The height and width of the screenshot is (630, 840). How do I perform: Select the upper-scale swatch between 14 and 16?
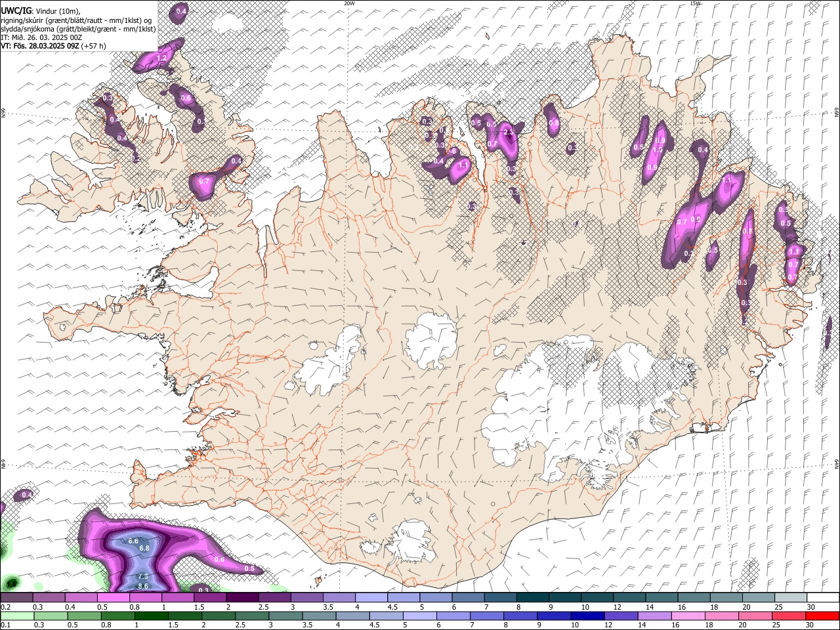click(661, 597)
